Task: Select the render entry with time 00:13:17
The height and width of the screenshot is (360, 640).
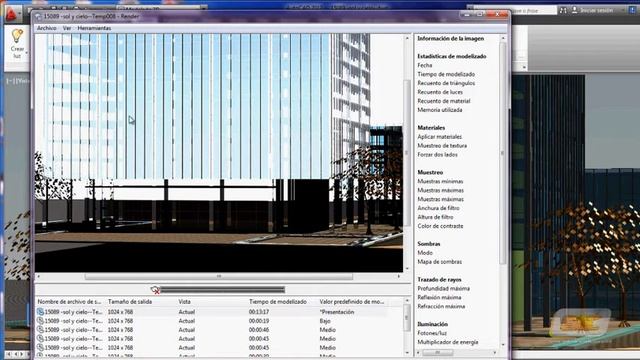Action: coord(211,312)
